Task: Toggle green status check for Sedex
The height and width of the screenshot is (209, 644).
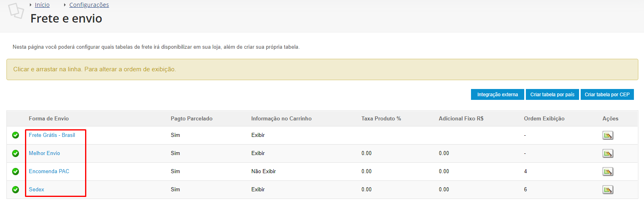Action: pyautogui.click(x=16, y=190)
